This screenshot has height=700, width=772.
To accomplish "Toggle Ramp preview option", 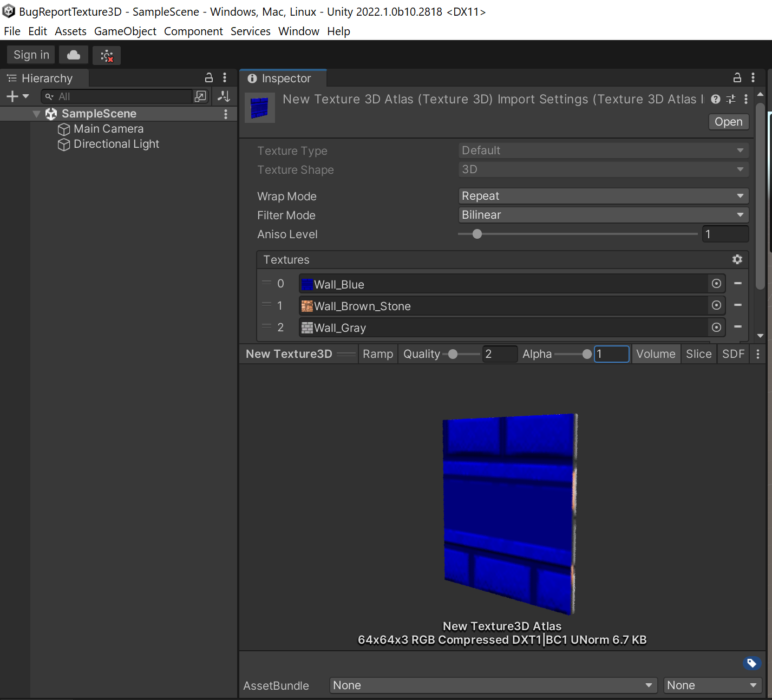I will (x=378, y=354).
